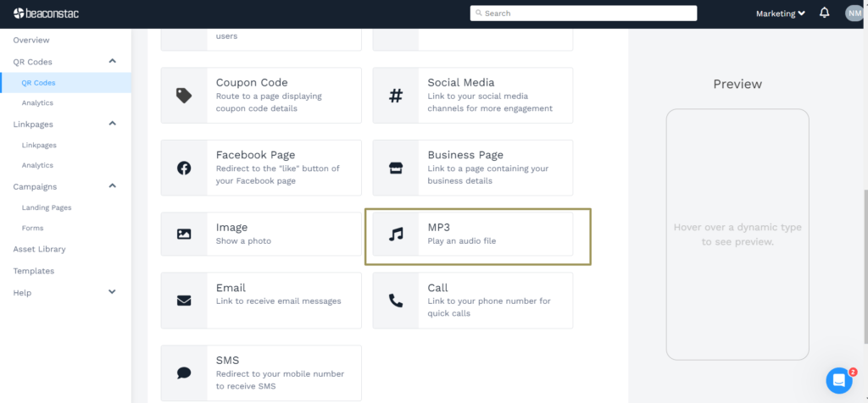The image size is (868, 403).
Task: Choose the SMS speech bubble icon
Action: [x=184, y=373]
